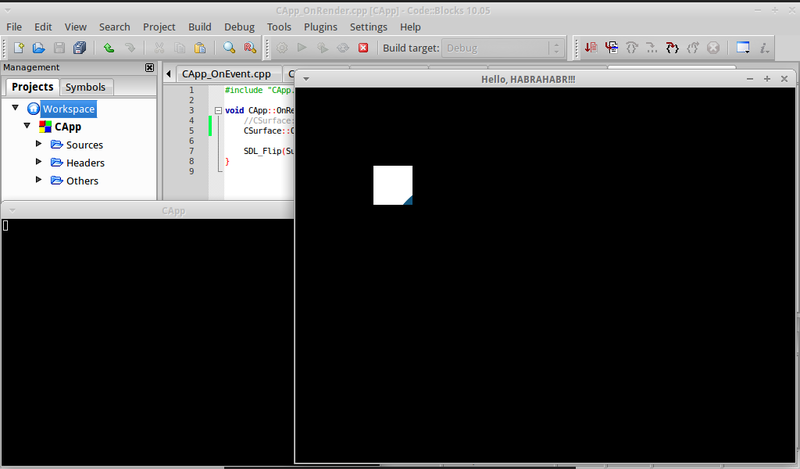
Task: Open the Debug menu
Action: [x=239, y=27]
